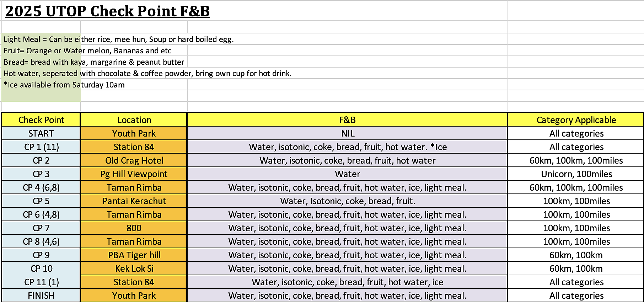Click the "Pantai Kerachut" location cell
The width and height of the screenshot is (644, 303).
(134, 201)
